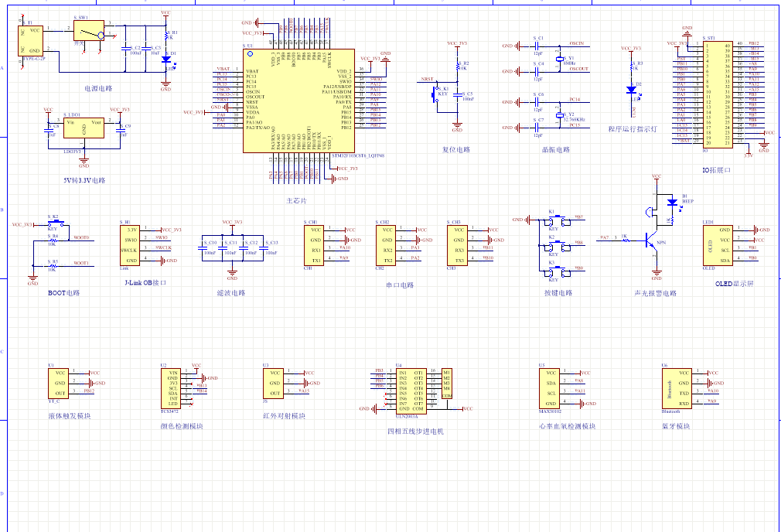
Task: Click the K1 key switch on PB7
Action: [x=553, y=220]
